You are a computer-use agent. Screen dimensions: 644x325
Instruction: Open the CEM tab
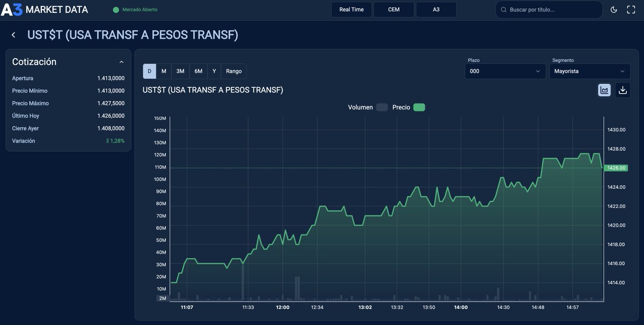click(x=394, y=10)
